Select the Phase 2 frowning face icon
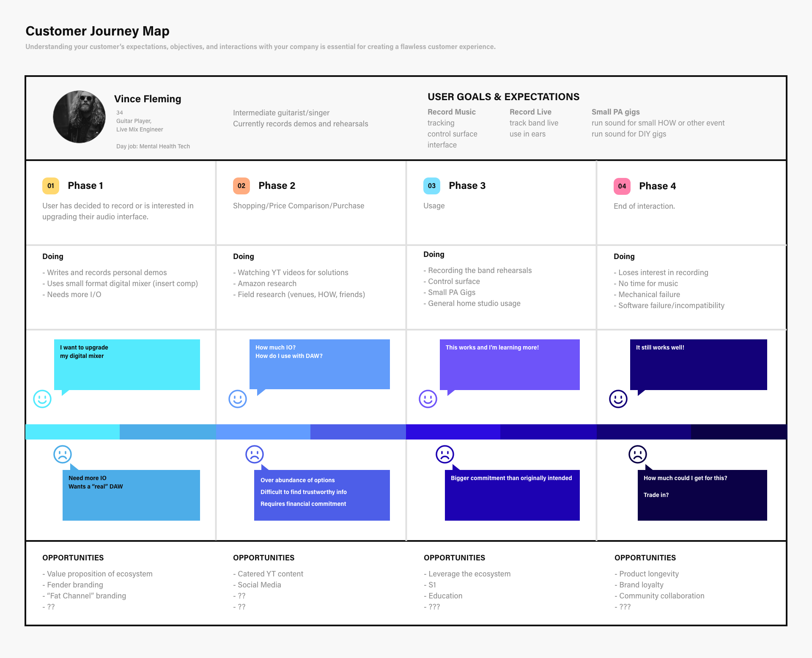The width and height of the screenshot is (812, 658). point(255,454)
